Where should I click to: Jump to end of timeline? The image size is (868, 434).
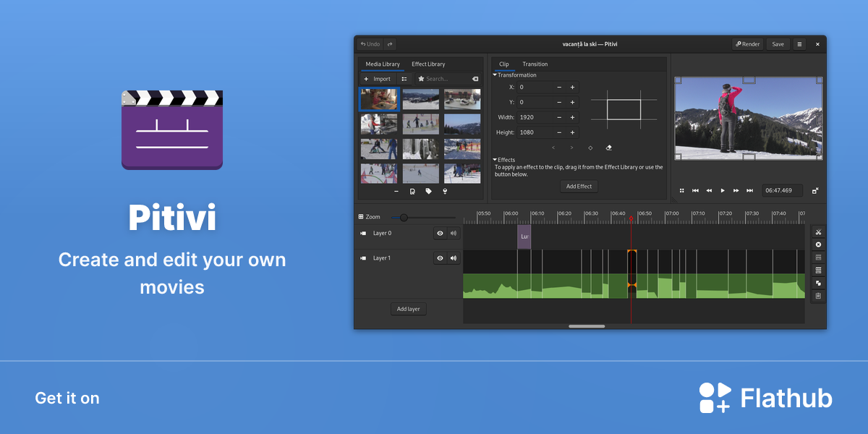click(750, 191)
